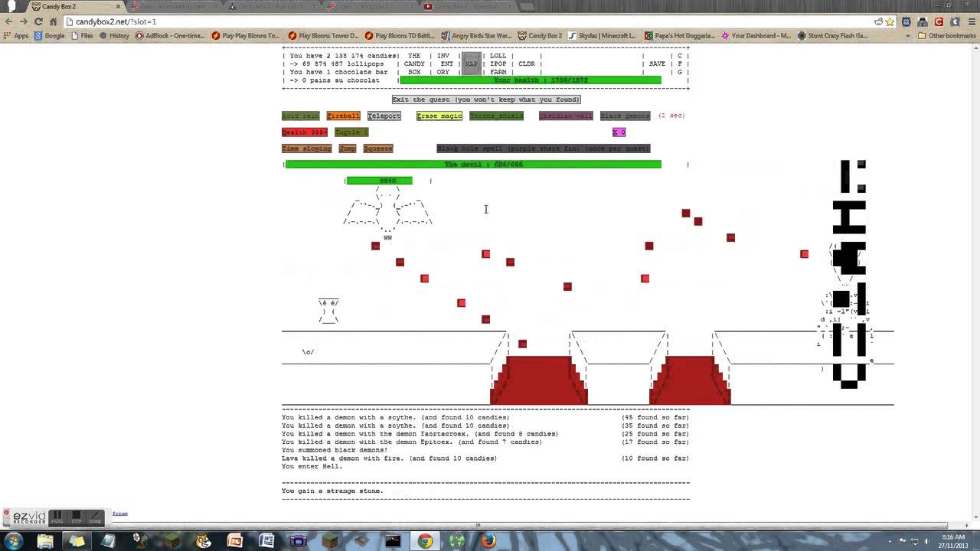980x551 pixels.
Task: Cast the Acid rain spell
Action: pyautogui.click(x=300, y=116)
